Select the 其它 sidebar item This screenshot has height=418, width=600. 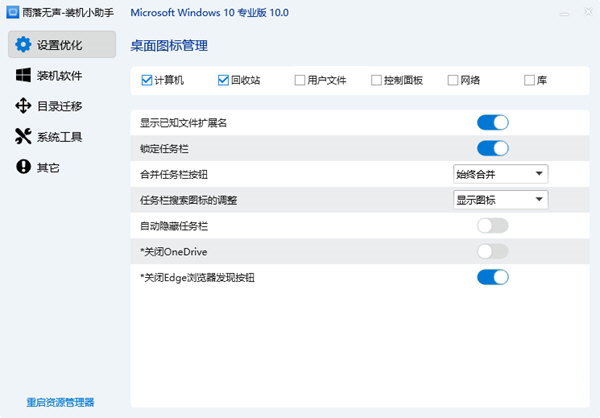click(62, 167)
